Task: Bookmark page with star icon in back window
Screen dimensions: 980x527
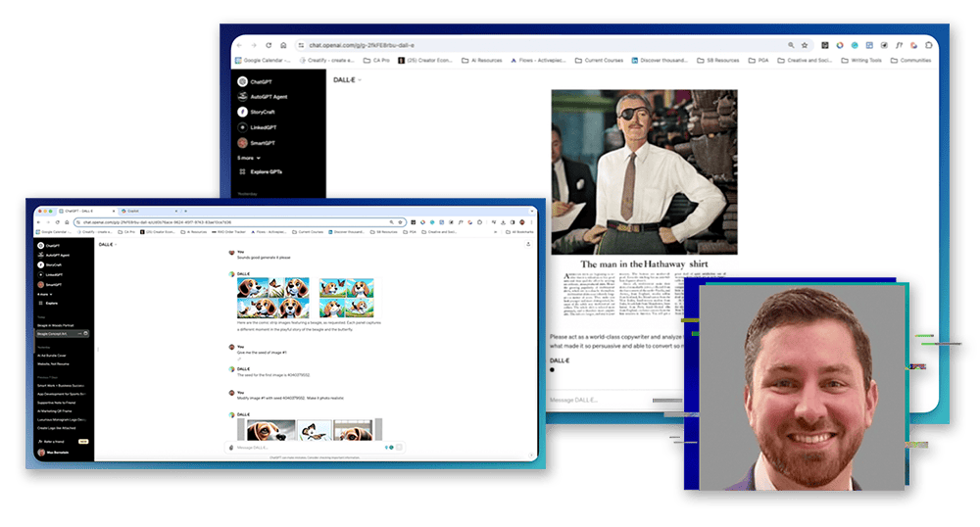Action: point(805,45)
